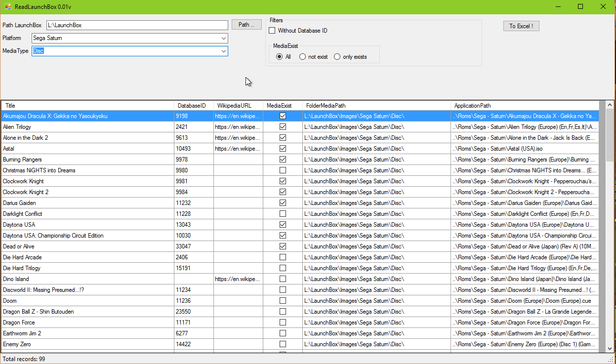The image size is (616, 364).
Task: Sort by the DatabaseID column header
Action: click(194, 106)
